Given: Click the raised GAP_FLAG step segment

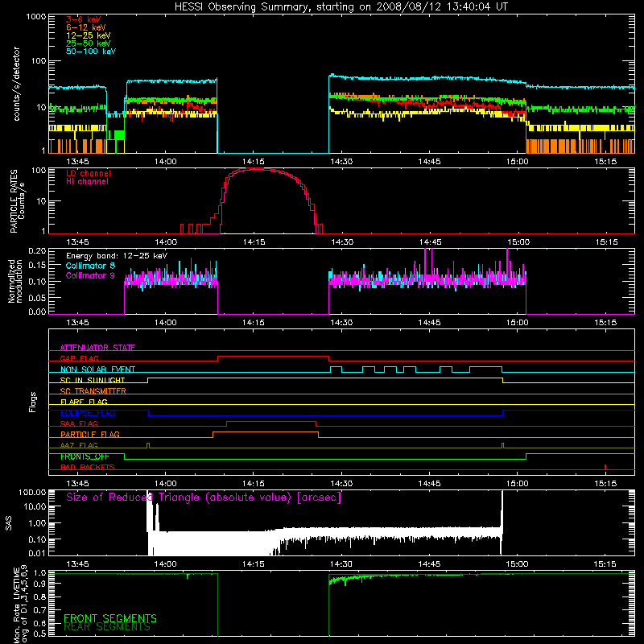Looking at the screenshot, I should pos(273,357).
